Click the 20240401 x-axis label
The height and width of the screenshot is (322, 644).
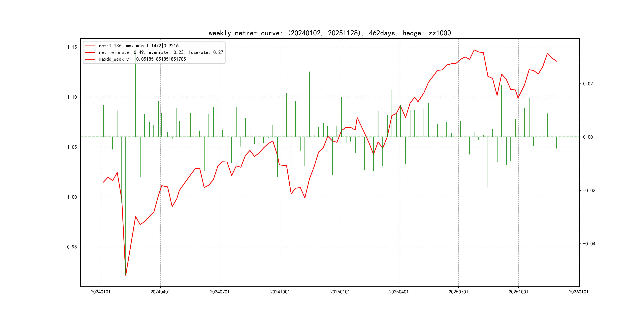160,292
